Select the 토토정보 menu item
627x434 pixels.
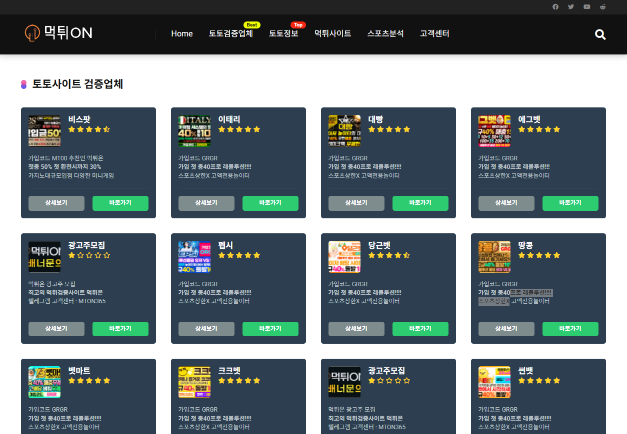[283, 34]
